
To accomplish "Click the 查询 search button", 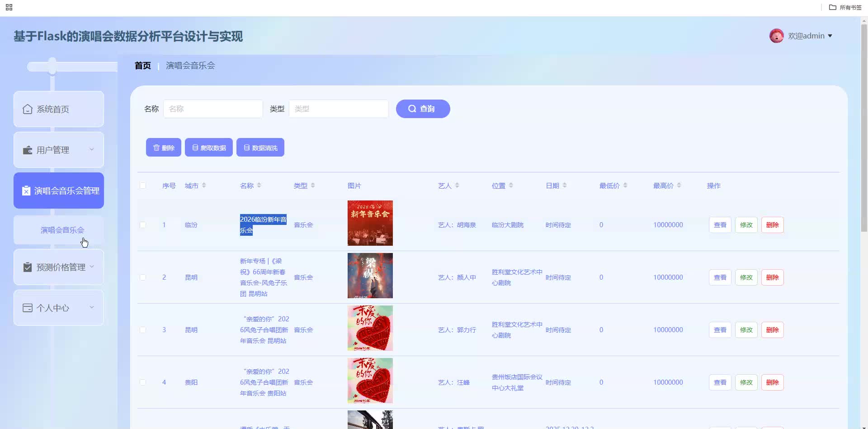I will pos(423,109).
